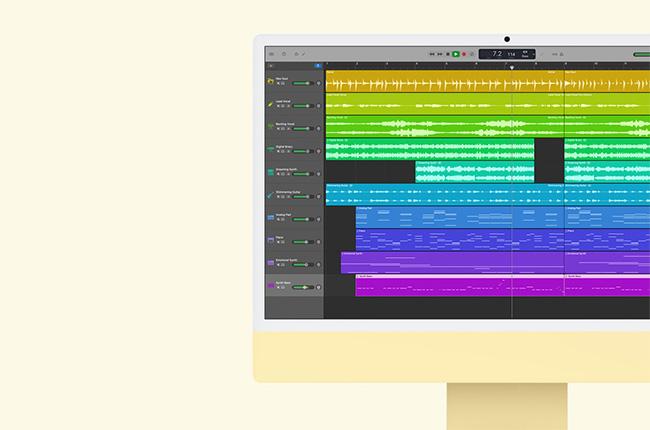Select the Piano track instrument icon
Screen dimensions: 650x430
point(271,240)
